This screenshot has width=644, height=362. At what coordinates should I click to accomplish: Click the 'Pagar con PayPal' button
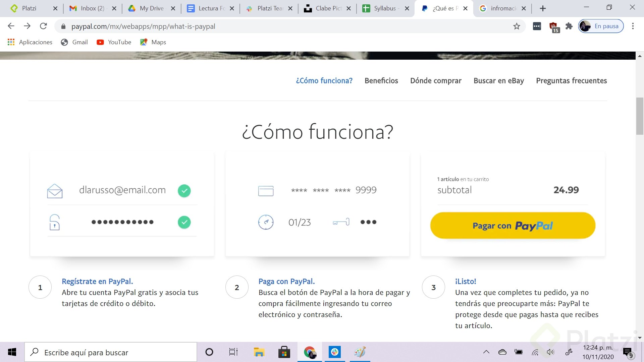[513, 225]
